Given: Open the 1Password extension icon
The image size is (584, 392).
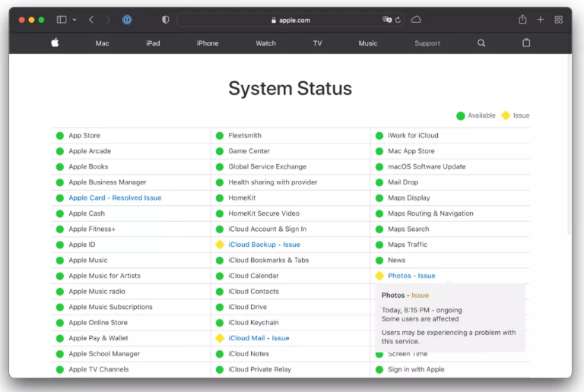Looking at the screenshot, I should point(127,20).
